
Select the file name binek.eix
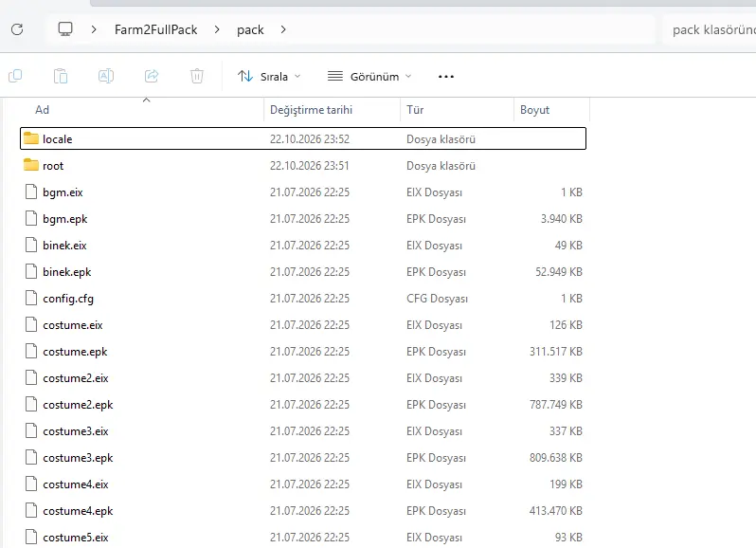[64, 245]
